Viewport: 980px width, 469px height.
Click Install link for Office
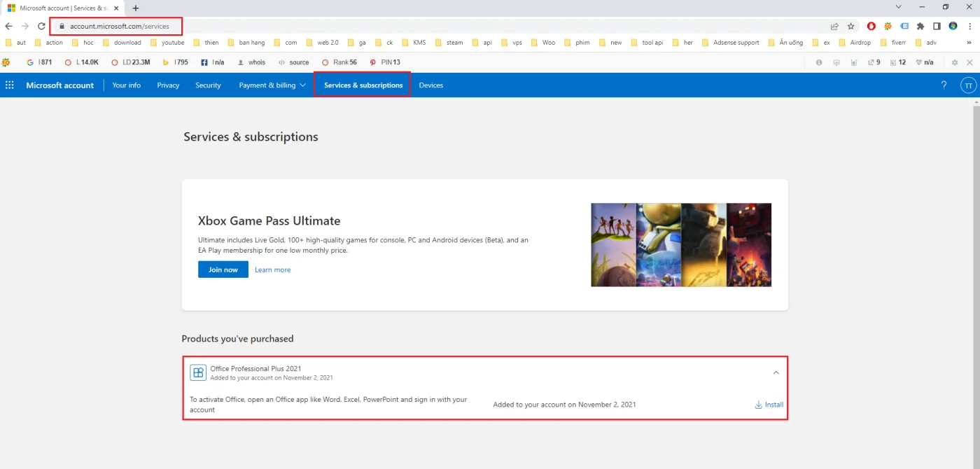point(769,405)
